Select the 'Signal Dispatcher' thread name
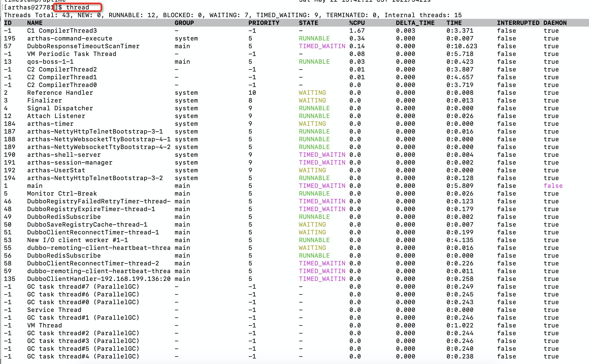 pyautogui.click(x=60, y=108)
